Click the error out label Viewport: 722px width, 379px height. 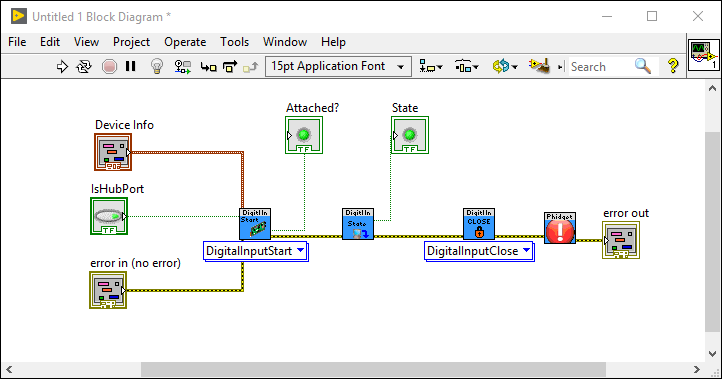tap(626, 213)
